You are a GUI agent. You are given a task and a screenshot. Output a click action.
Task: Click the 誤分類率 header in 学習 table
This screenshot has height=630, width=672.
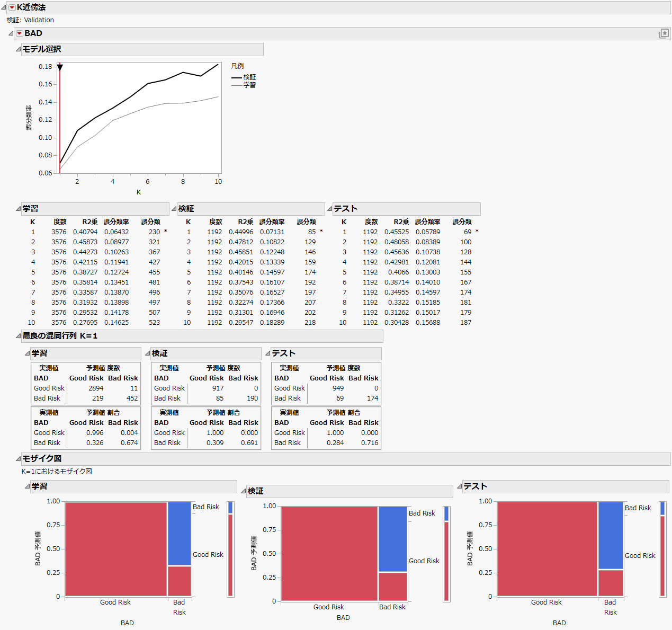point(117,222)
